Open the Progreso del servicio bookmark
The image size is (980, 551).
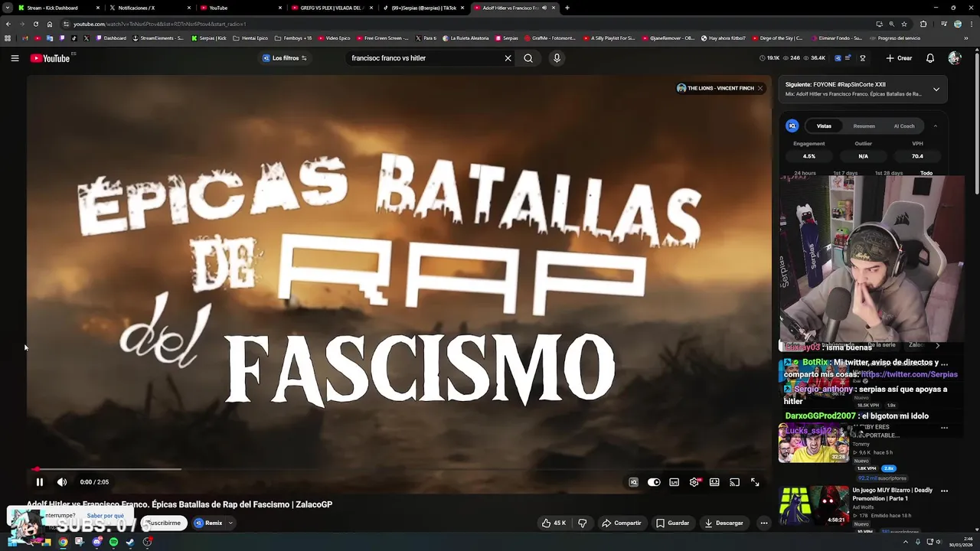[895, 38]
